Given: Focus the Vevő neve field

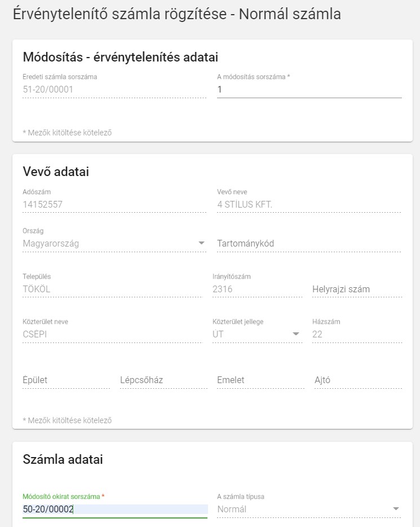Looking at the screenshot, I should [x=309, y=204].
